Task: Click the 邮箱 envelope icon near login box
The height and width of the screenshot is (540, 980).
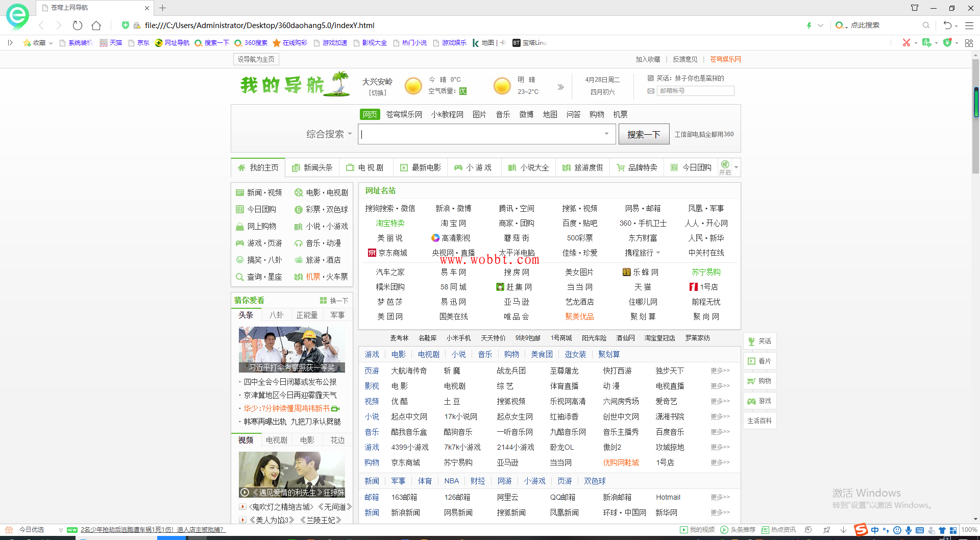Action: tap(651, 91)
